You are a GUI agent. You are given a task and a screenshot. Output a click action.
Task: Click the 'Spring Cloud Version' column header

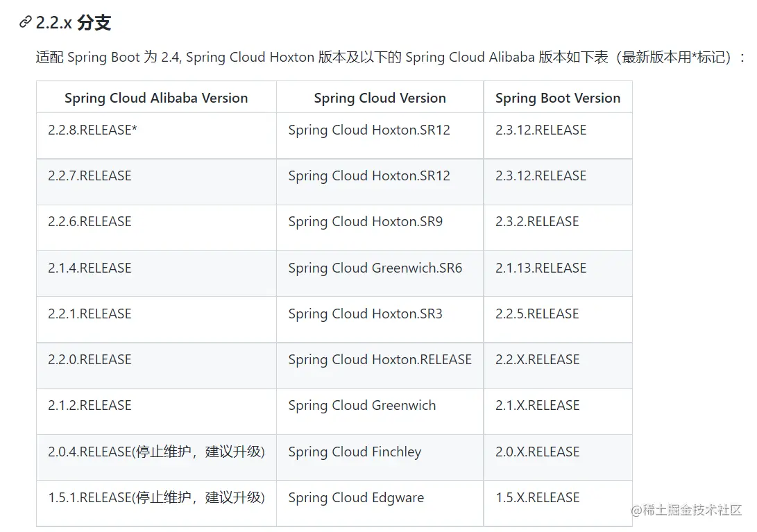(x=380, y=98)
